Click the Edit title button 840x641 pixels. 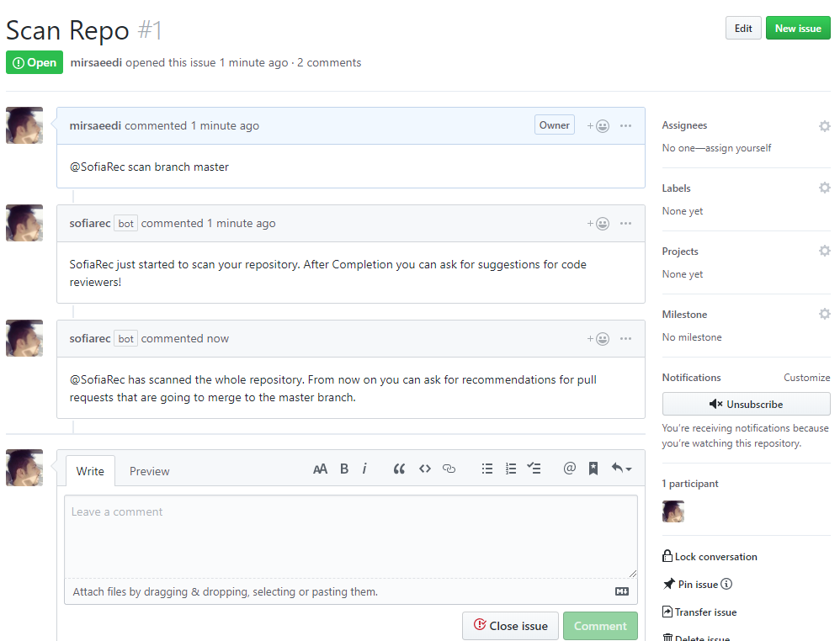coord(743,29)
